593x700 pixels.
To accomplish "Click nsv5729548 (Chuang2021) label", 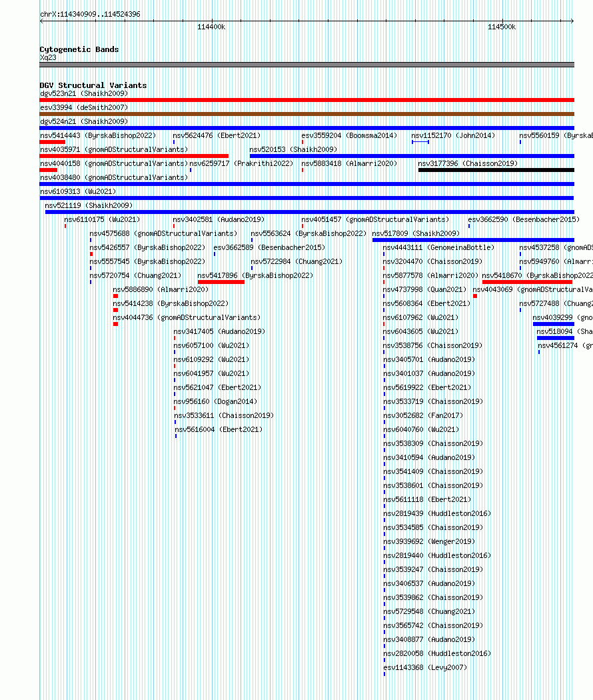I will pos(429,611).
